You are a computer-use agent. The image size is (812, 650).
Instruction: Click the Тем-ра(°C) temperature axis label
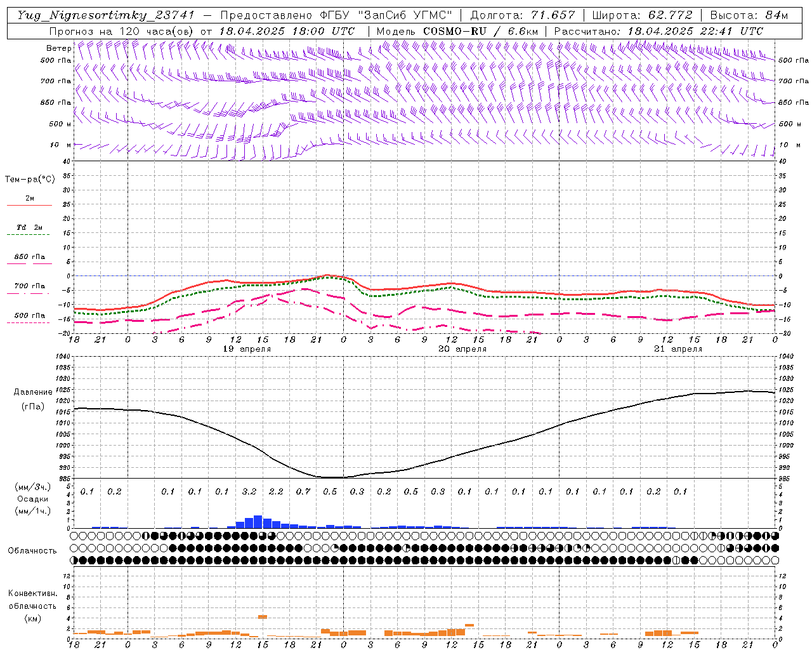click(30, 180)
